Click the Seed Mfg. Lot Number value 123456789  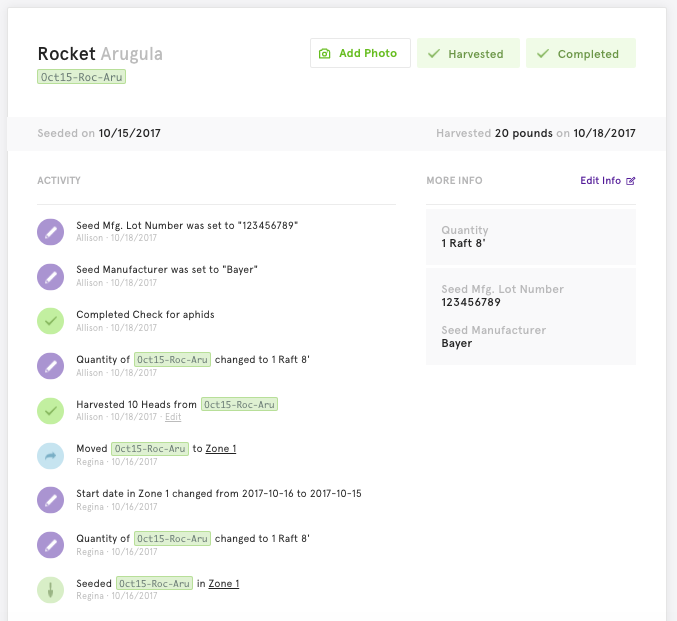click(x=471, y=302)
